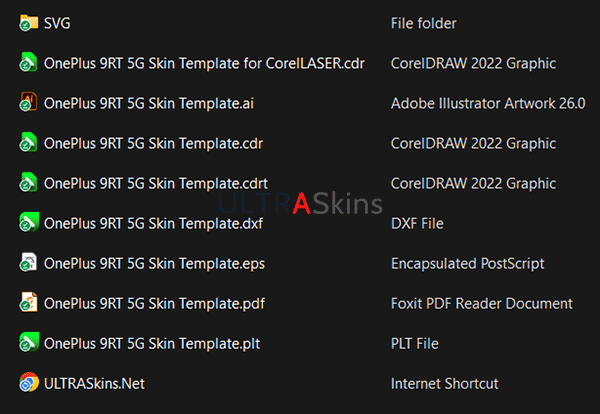Select the OnePlus 9RT Skin Template.dxf filename
The width and height of the screenshot is (600, 414).
(153, 223)
